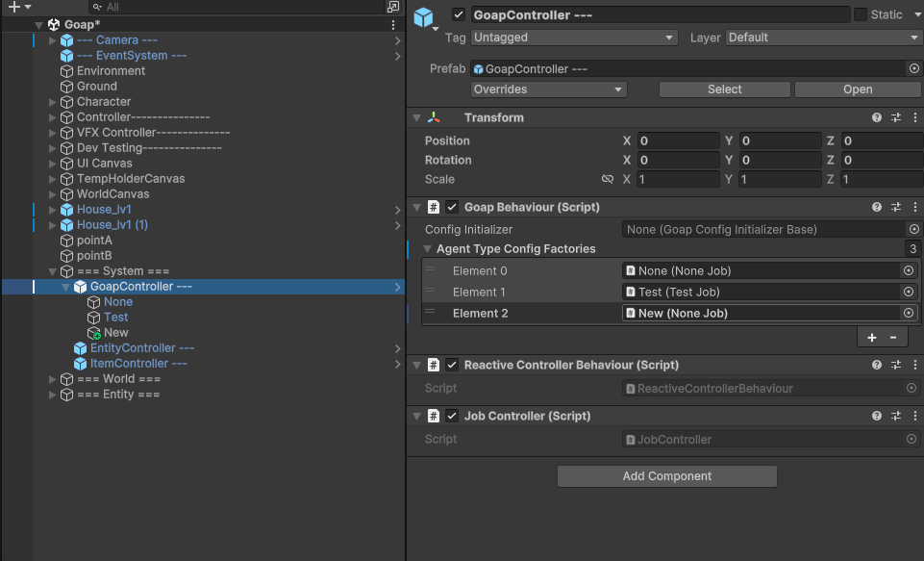
Task: Open Reactive Controller Behaviour help icon
Action: coord(877,365)
